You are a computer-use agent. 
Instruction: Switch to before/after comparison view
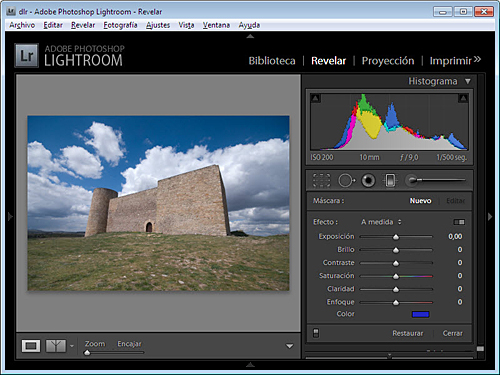tap(56, 346)
